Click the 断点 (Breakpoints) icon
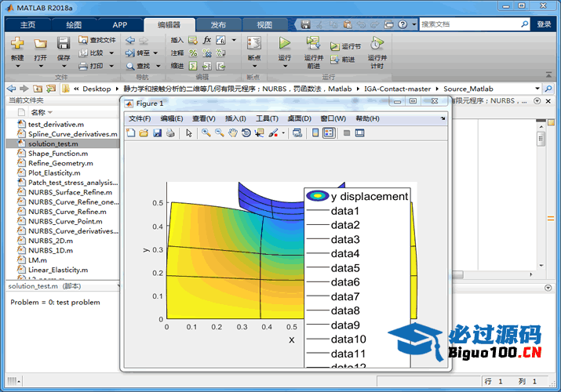The height and width of the screenshot is (392, 561). 254,43
